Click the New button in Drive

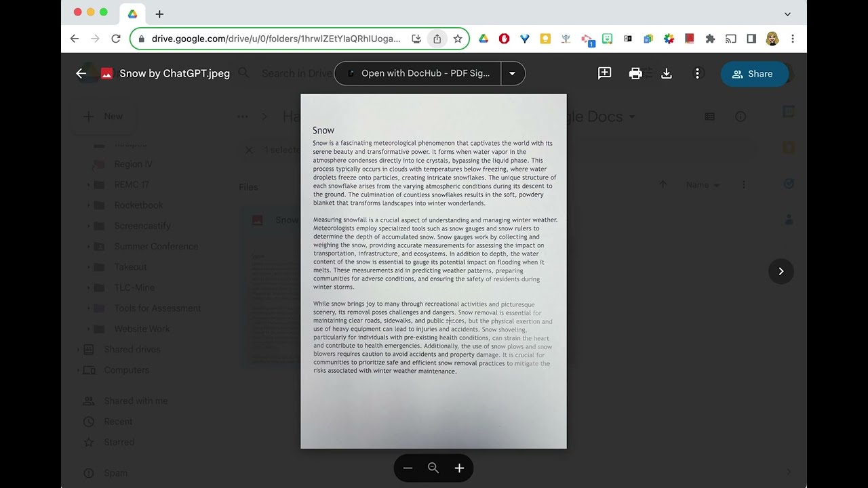coord(103,117)
